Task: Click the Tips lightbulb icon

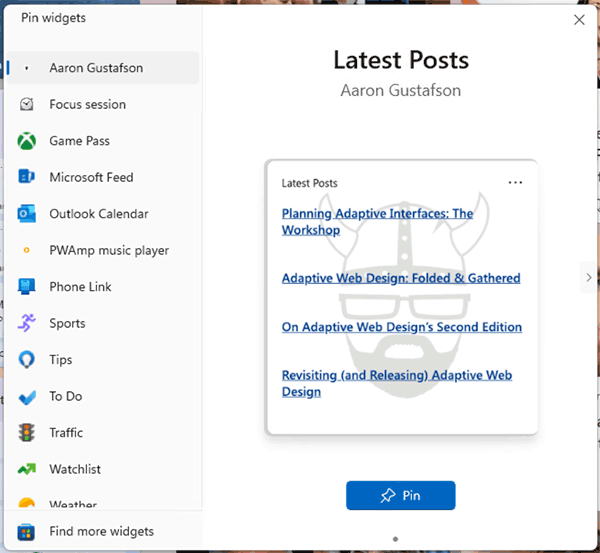Action: pos(27,360)
